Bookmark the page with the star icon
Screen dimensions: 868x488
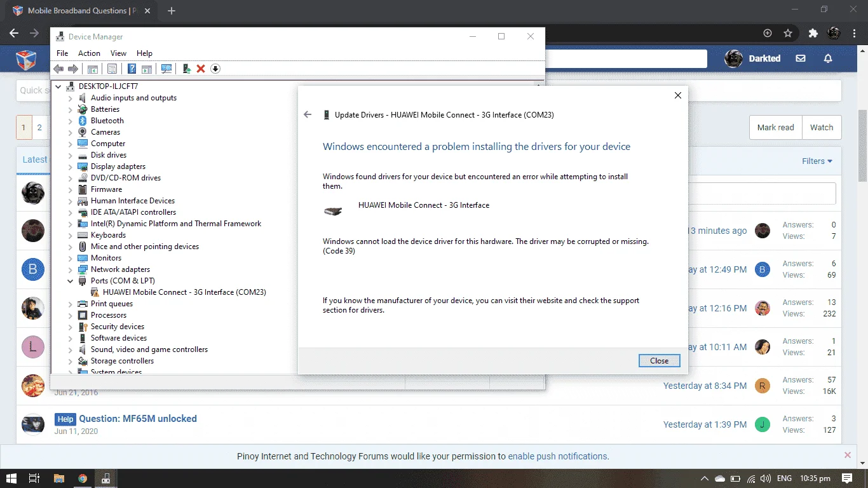pos(788,33)
